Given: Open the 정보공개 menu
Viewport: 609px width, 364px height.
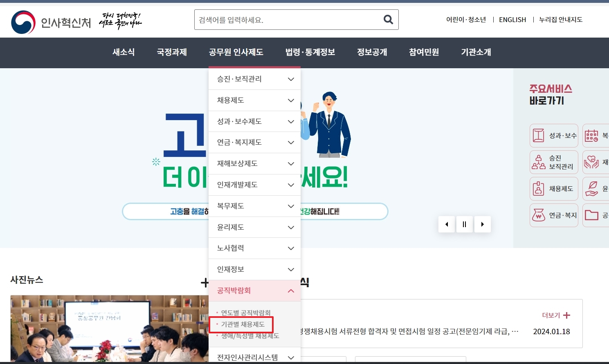Looking at the screenshot, I should (x=371, y=52).
